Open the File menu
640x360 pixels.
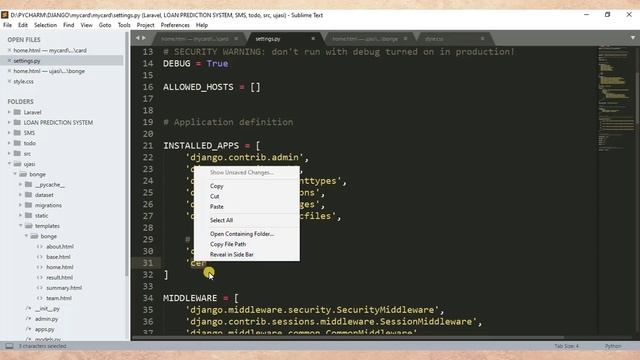coord(7,25)
